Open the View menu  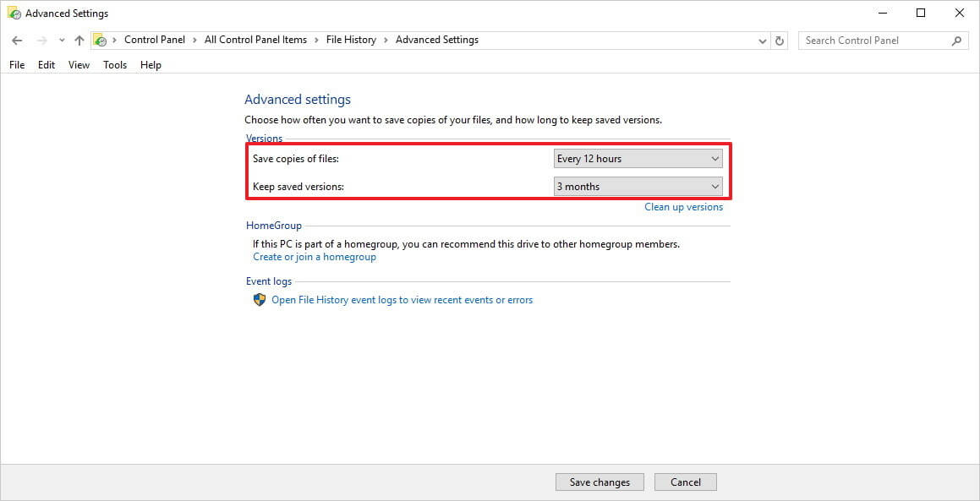(79, 65)
